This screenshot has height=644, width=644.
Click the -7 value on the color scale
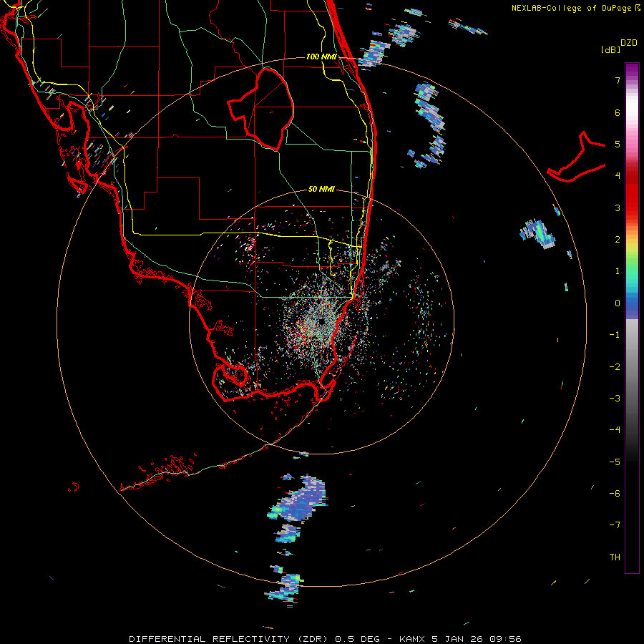(615, 525)
